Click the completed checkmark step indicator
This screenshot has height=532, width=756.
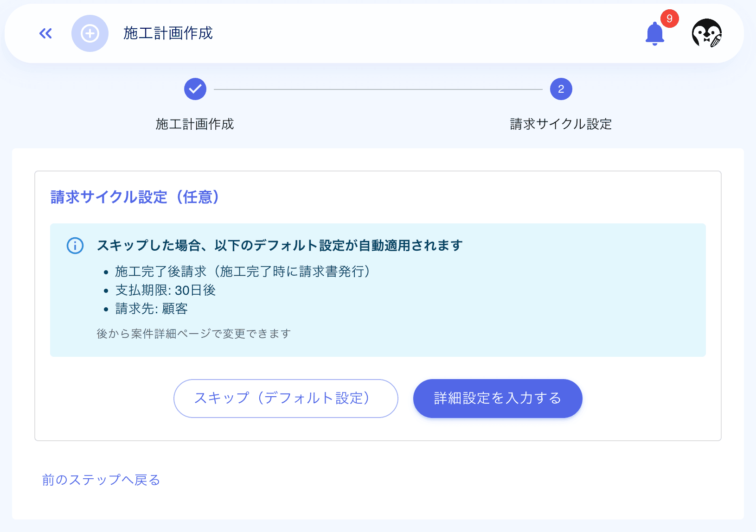coord(195,89)
